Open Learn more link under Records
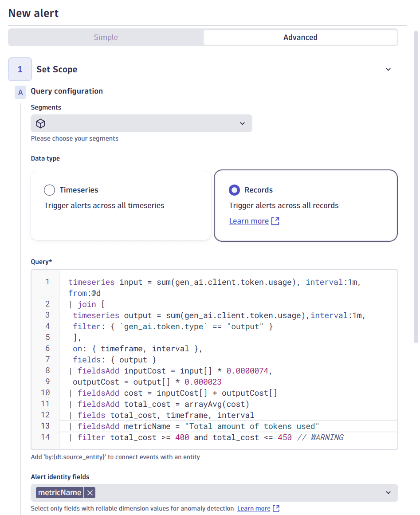 [x=248, y=221]
